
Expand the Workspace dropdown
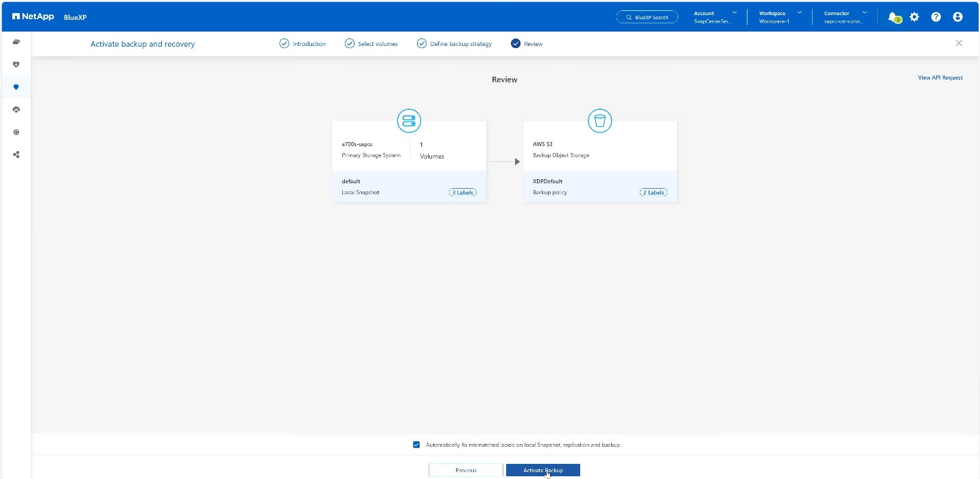click(x=780, y=17)
